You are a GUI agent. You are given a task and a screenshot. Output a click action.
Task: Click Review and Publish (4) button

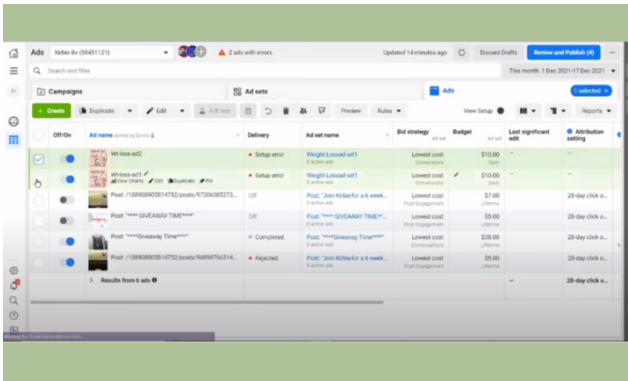click(x=564, y=52)
